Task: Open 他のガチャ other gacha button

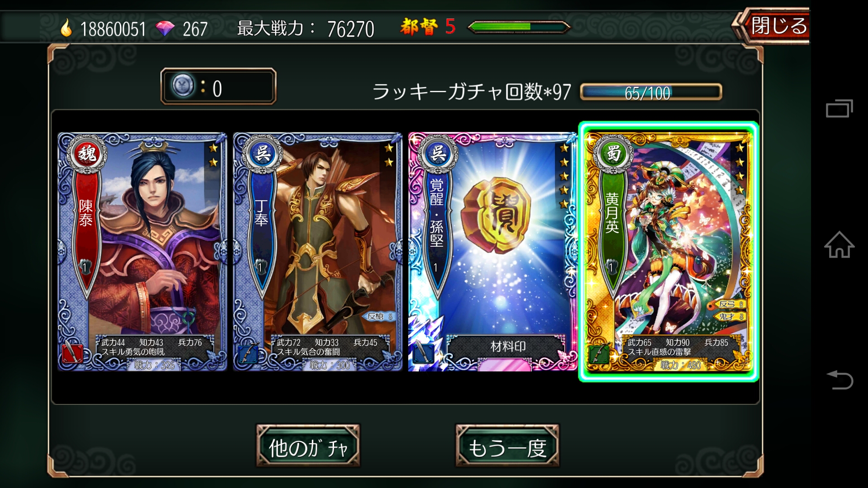Action: pyautogui.click(x=308, y=446)
